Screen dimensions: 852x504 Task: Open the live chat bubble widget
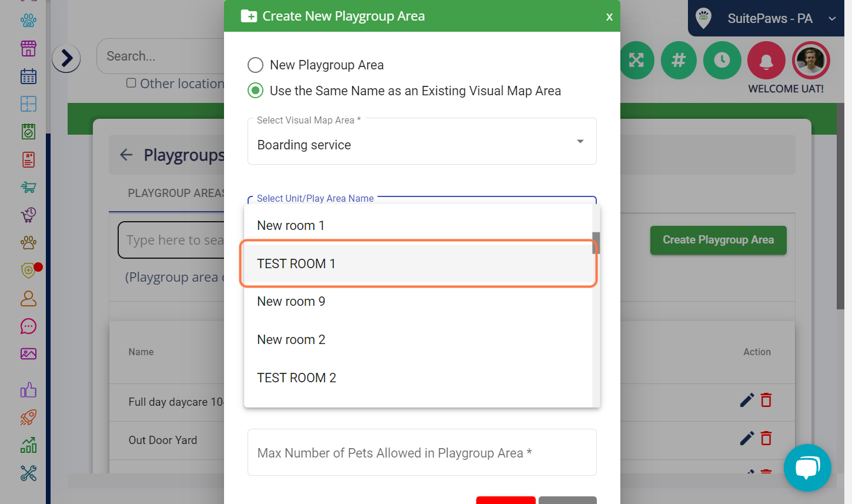(x=807, y=468)
